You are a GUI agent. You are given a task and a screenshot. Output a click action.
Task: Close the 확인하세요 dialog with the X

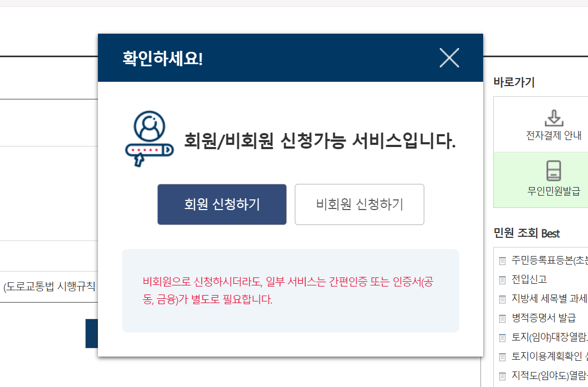click(x=449, y=58)
